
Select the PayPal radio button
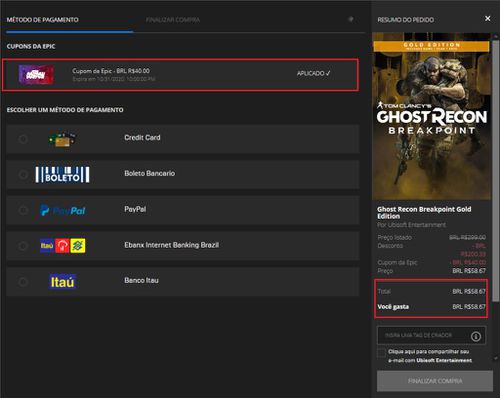(23, 210)
